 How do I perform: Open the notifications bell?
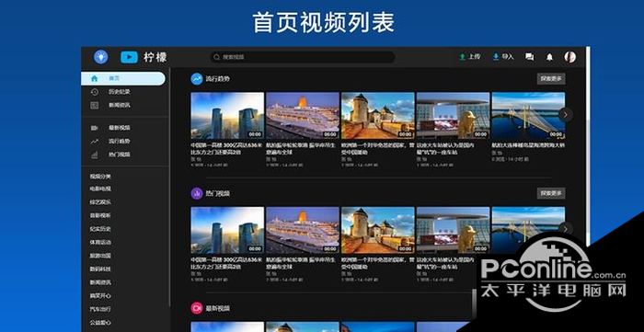point(549,57)
